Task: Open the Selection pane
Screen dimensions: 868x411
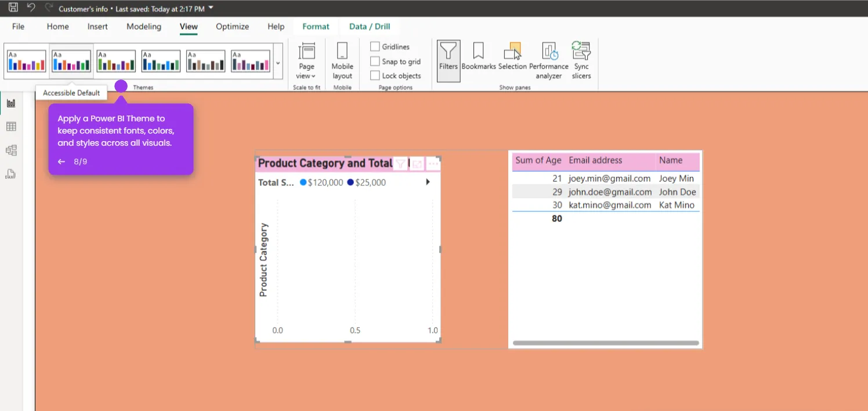Action: click(512, 56)
